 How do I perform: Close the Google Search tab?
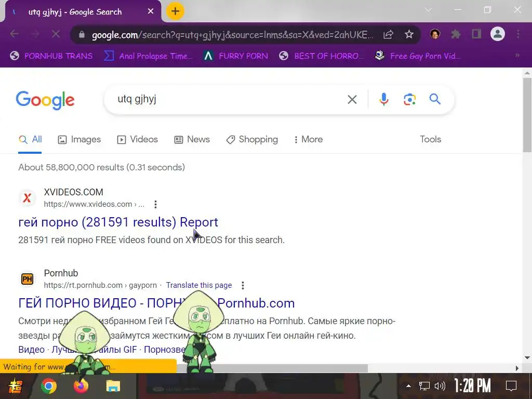[151, 11]
